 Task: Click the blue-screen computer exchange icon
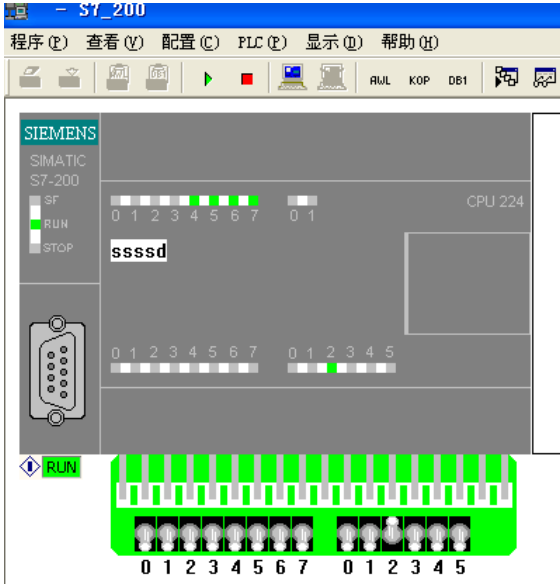pos(293,77)
